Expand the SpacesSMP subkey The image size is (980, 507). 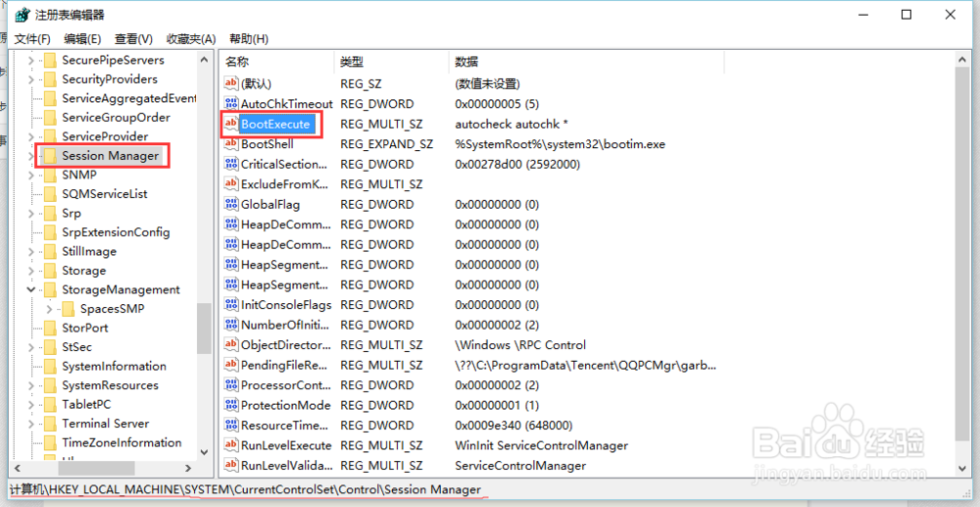(49, 309)
